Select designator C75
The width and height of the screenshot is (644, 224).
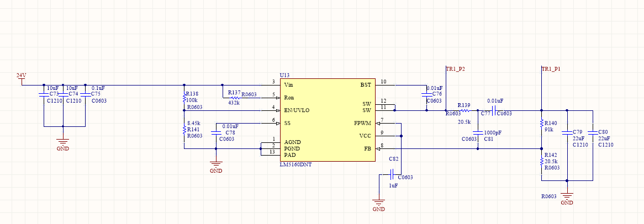(97, 94)
